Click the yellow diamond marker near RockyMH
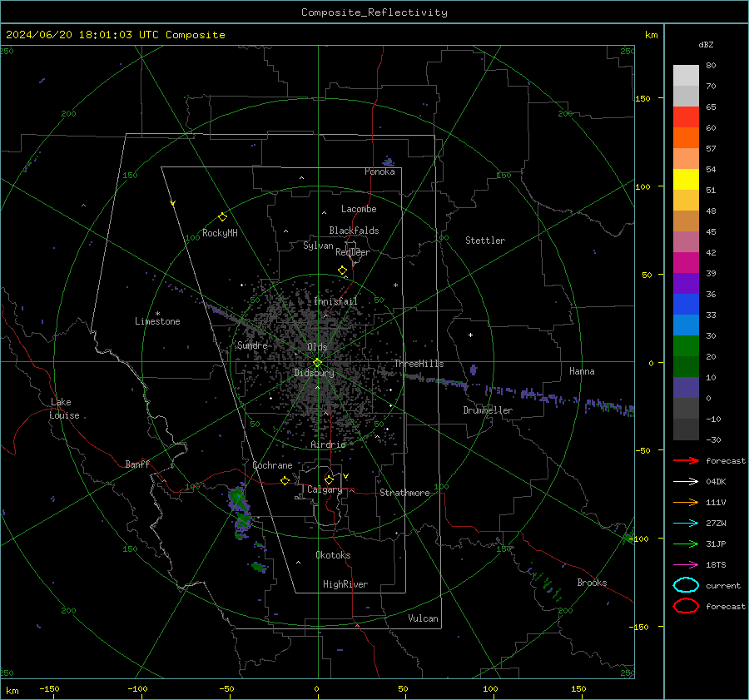 click(x=222, y=217)
